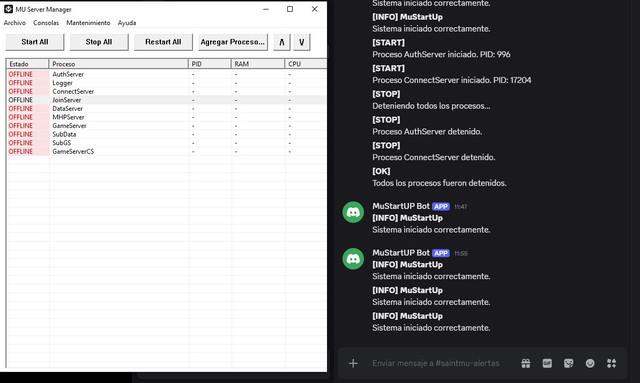Open the gift icon in Discord message bar
Screen dimensions: 640x383
tap(526, 363)
